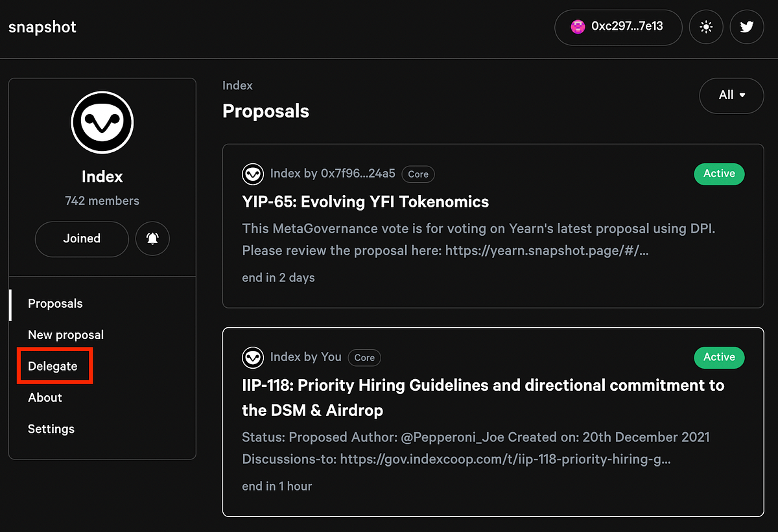
Task: Click Index icon on IIP-118 proposal
Action: coord(253,357)
